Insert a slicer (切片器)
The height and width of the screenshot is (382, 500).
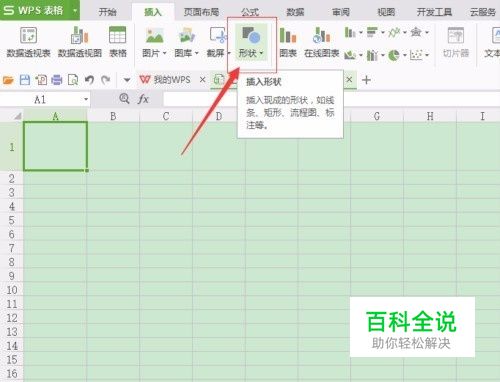[x=456, y=42]
